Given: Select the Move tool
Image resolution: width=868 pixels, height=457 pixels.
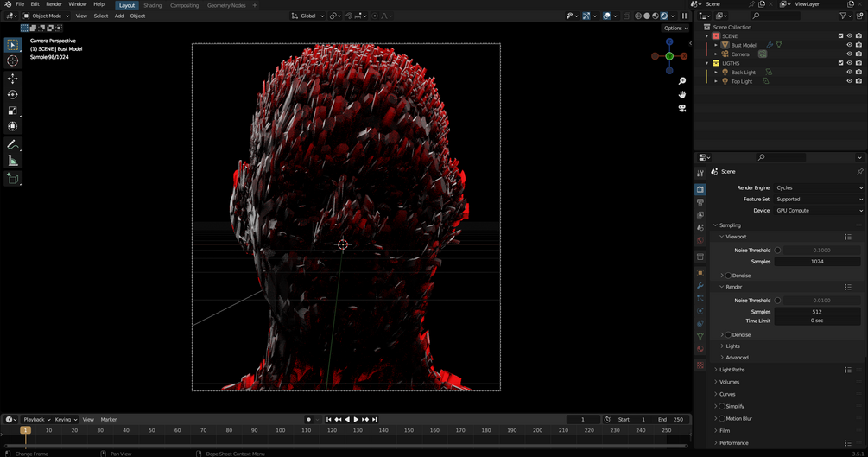Looking at the screenshot, I should pos(12,79).
